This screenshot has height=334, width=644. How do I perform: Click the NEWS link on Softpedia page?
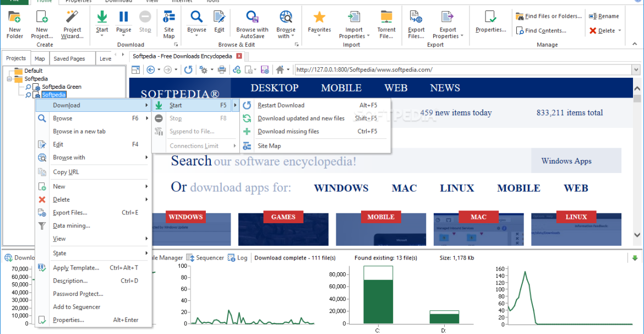pyautogui.click(x=445, y=88)
